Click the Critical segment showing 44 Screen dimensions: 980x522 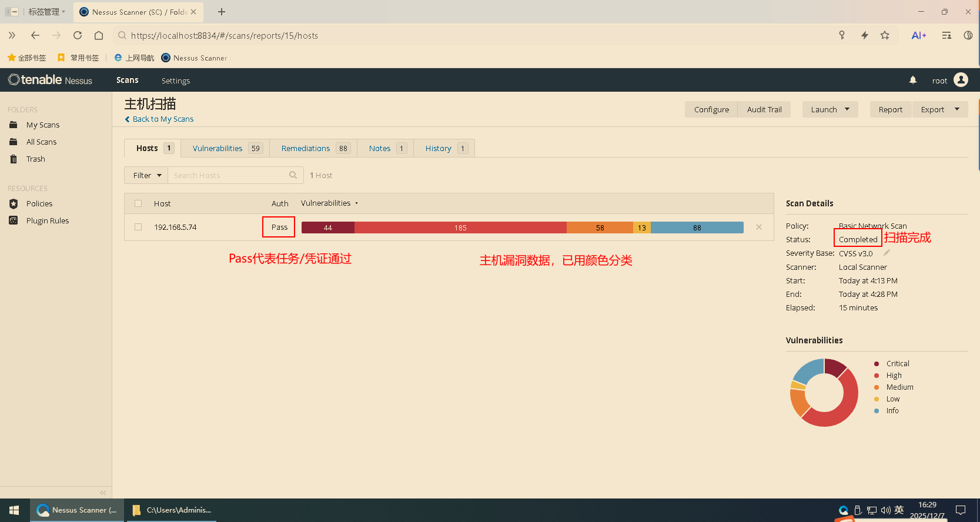[x=327, y=227]
